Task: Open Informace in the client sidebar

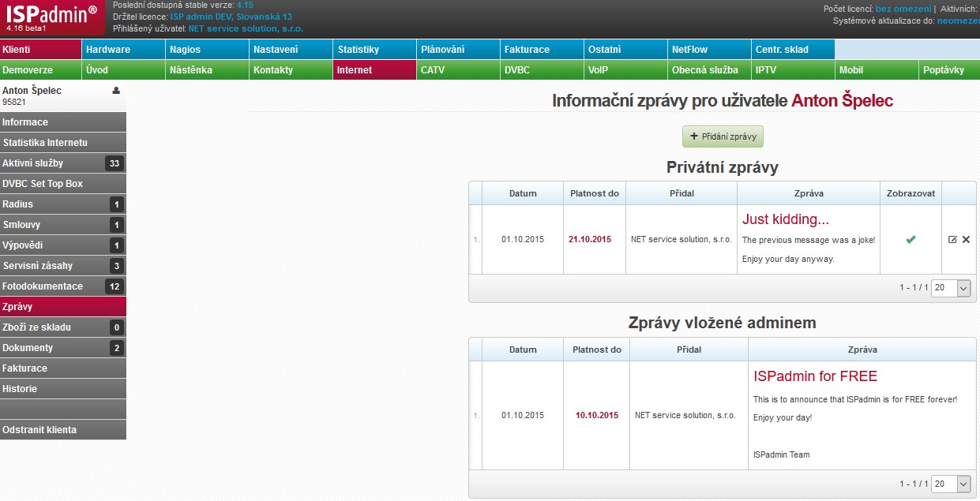Action: tap(63, 122)
